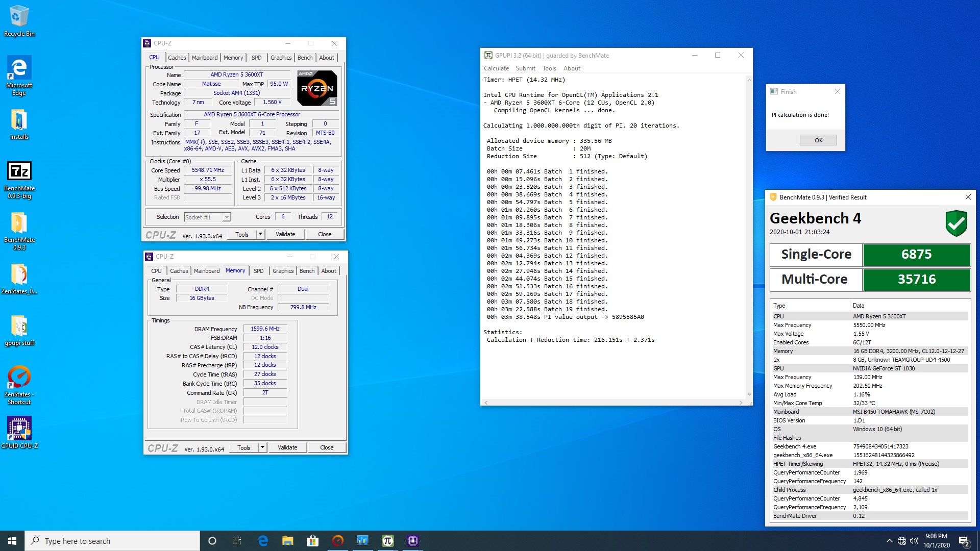
Task: Open the Tools menu in GPUPI
Action: (x=549, y=68)
